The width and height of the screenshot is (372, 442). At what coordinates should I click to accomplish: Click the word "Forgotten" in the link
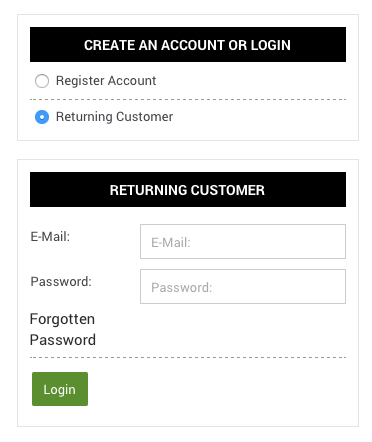tap(62, 319)
